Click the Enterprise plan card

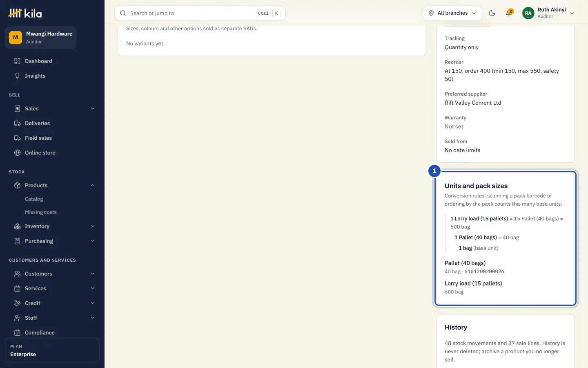pyautogui.click(x=52, y=350)
